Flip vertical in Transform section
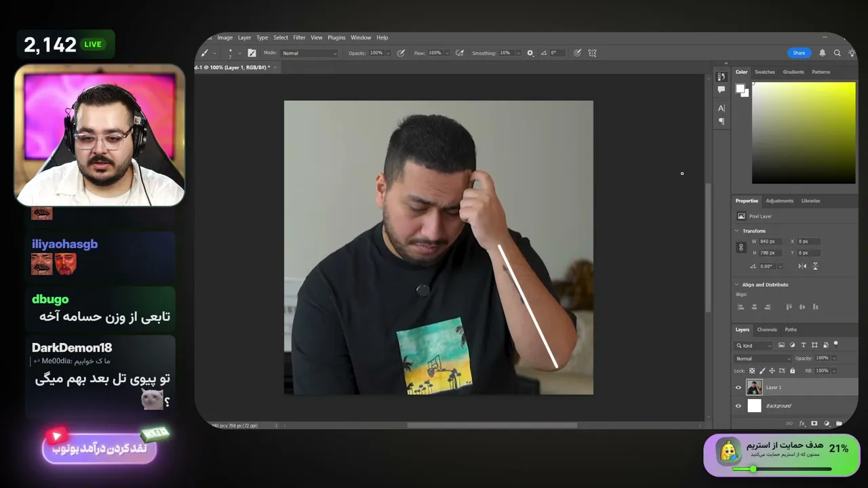The height and width of the screenshot is (488, 868). click(815, 266)
